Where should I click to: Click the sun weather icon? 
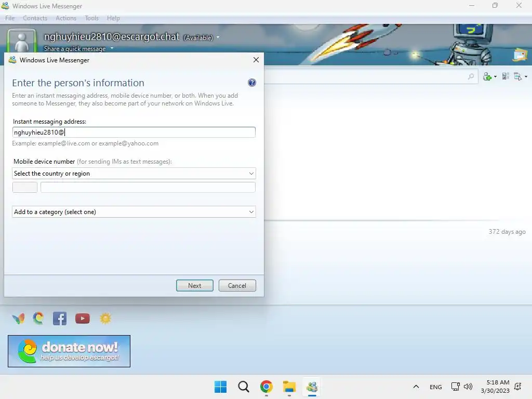(x=105, y=318)
